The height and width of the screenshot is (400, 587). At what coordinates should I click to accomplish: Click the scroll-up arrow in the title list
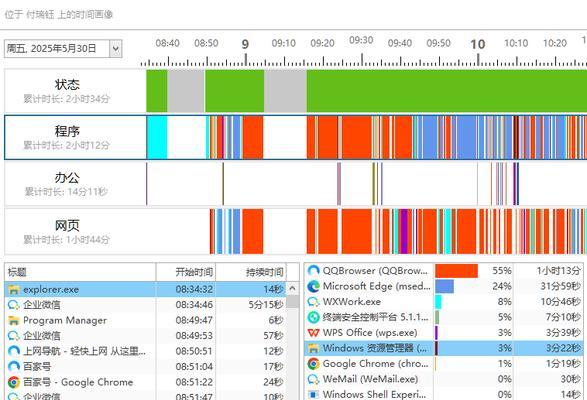[293, 288]
